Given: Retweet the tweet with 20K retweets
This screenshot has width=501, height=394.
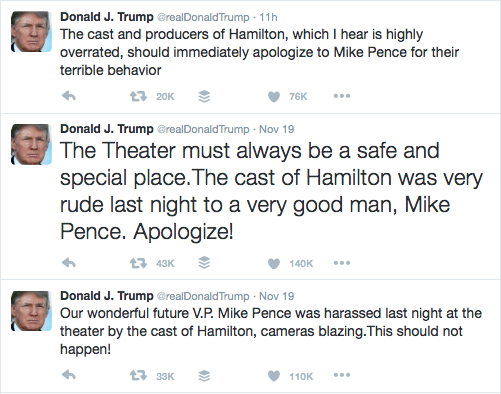Looking at the screenshot, I should [138, 96].
